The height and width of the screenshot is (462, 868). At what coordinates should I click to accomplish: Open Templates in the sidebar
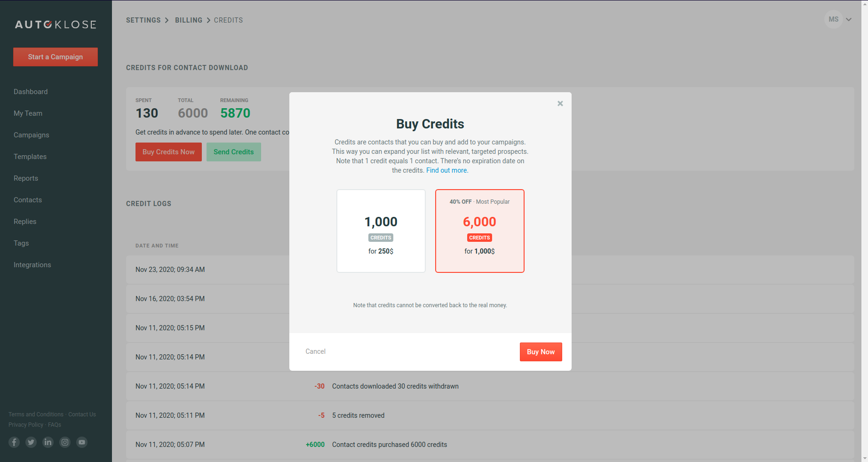coord(30,157)
